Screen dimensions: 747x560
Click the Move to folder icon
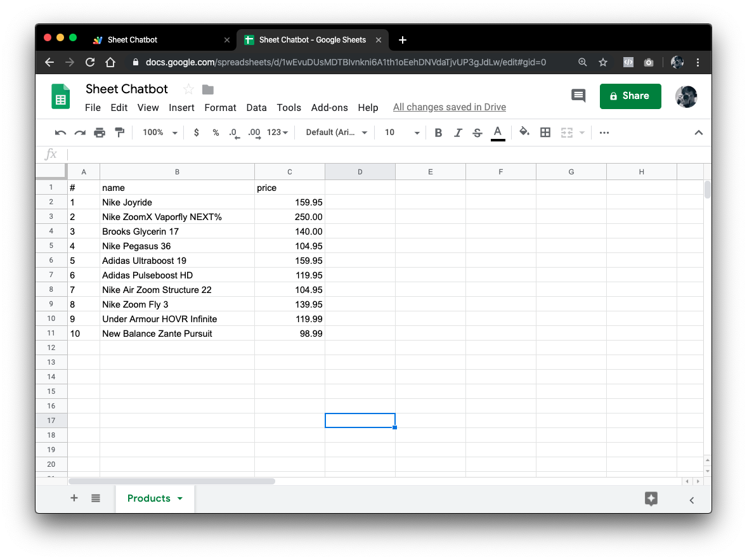click(x=208, y=89)
